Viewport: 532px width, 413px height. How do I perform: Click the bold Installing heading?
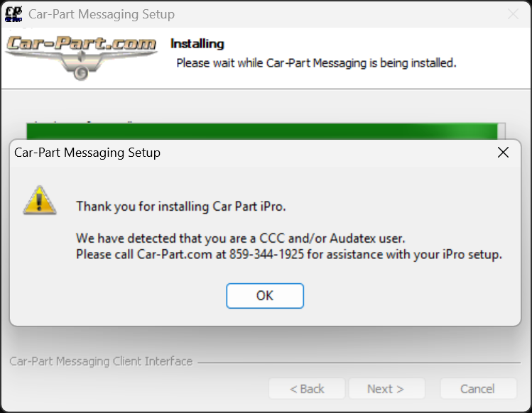197,44
